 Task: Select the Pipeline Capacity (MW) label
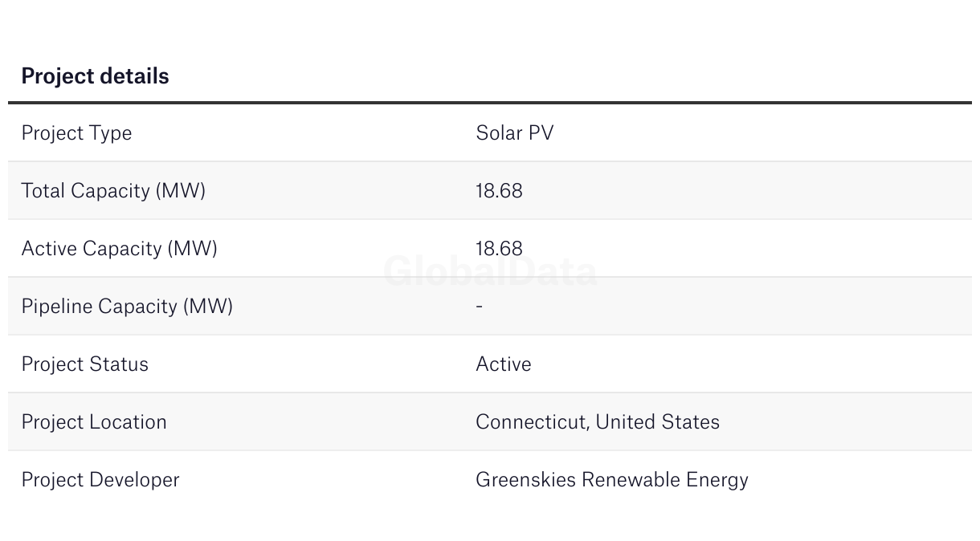[x=127, y=306]
